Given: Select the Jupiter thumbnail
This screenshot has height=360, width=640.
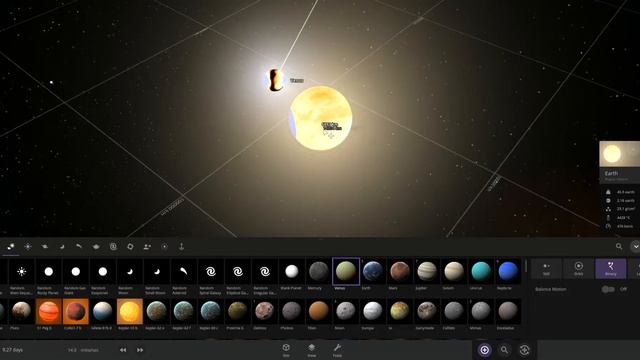Looking at the screenshot, I should point(427,271).
